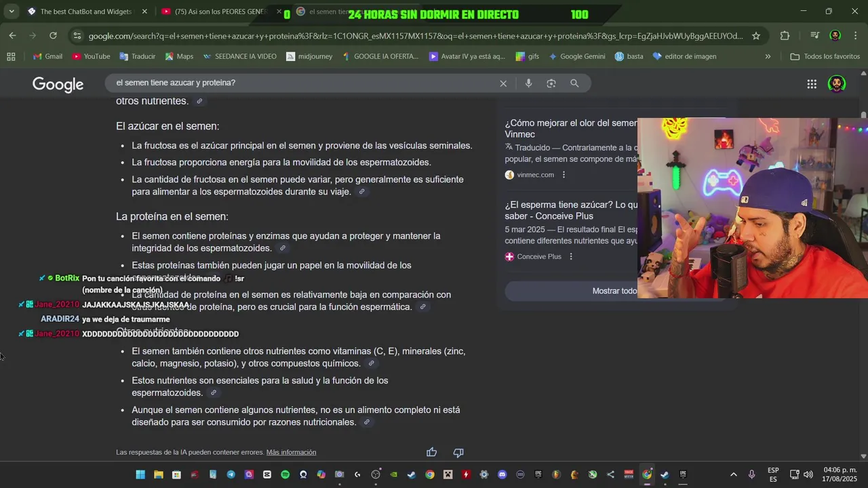868x488 pixels.
Task: View site information icon in address bar
Action: pos(77,36)
